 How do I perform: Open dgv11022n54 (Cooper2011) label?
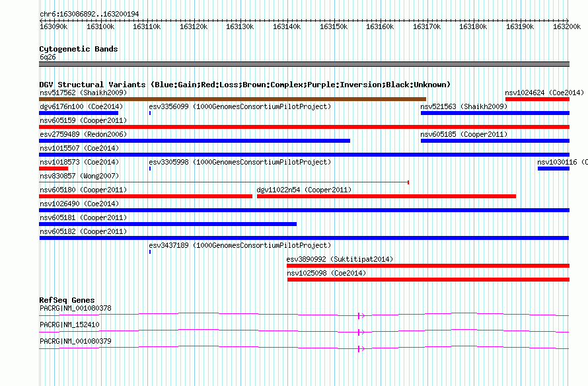(x=304, y=190)
